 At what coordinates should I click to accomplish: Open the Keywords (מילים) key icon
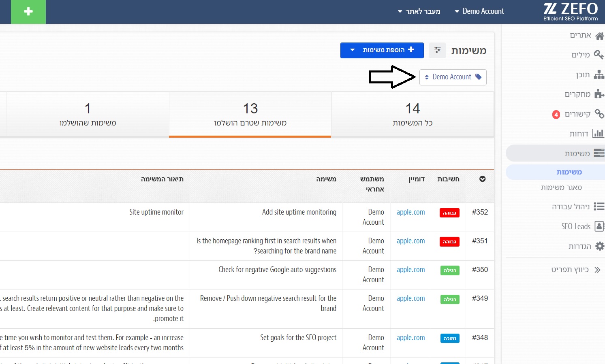point(599,55)
